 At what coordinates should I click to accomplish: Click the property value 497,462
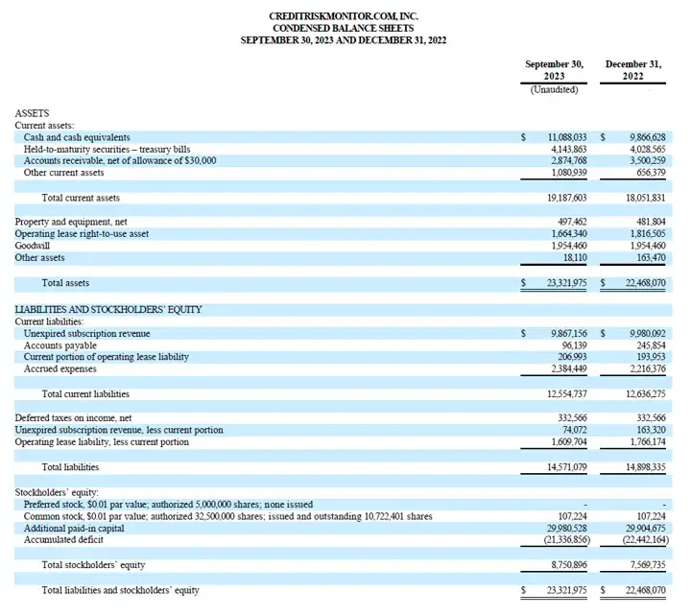[572, 222]
